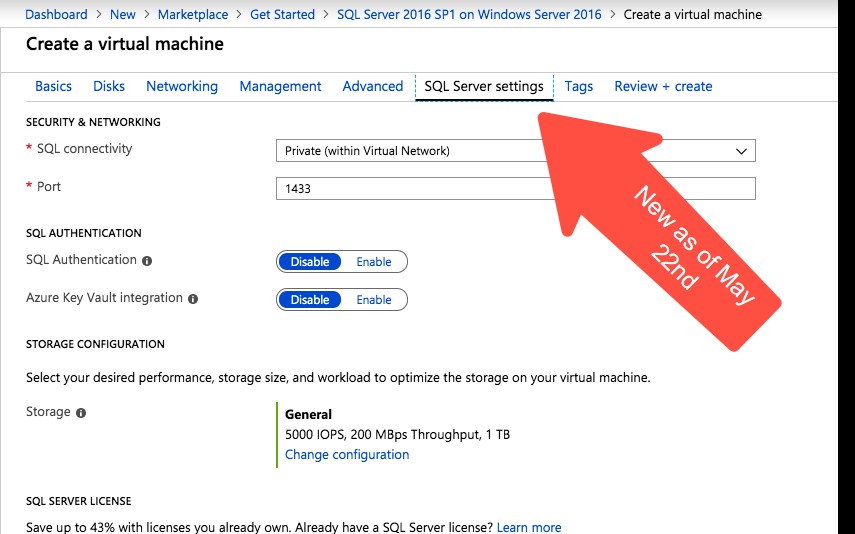Click the SQL SERVER LICENSE section heading
Screen dimensions: 855x534
pyautogui.click(x=79, y=501)
